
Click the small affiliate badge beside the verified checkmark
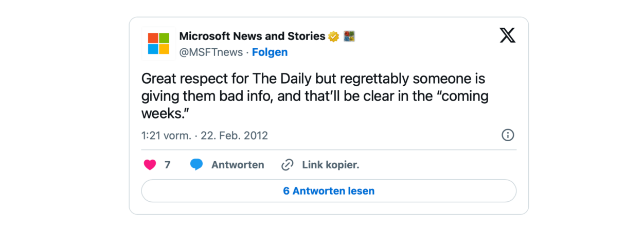click(350, 36)
